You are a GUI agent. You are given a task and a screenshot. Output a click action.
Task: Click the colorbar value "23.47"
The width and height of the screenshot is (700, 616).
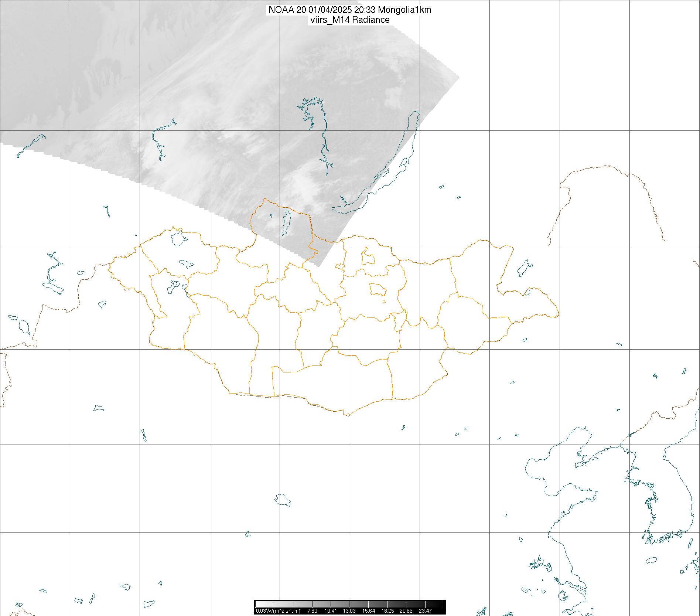point(425,611)
